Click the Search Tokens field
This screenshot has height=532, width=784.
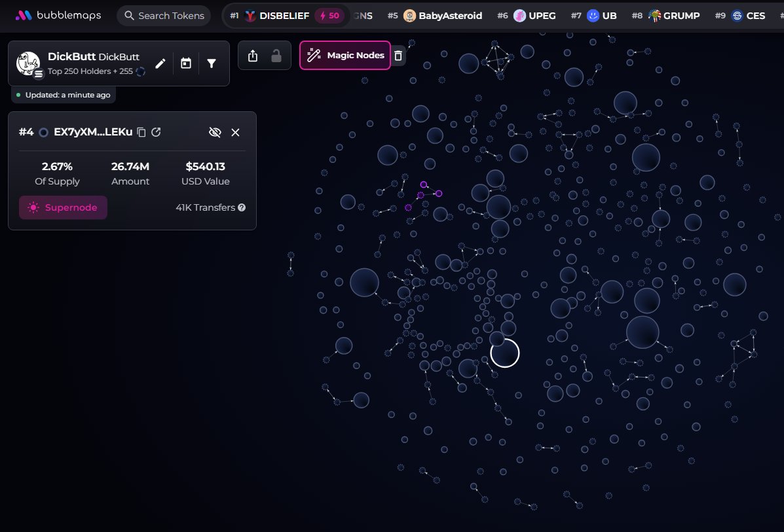point(164,16)
